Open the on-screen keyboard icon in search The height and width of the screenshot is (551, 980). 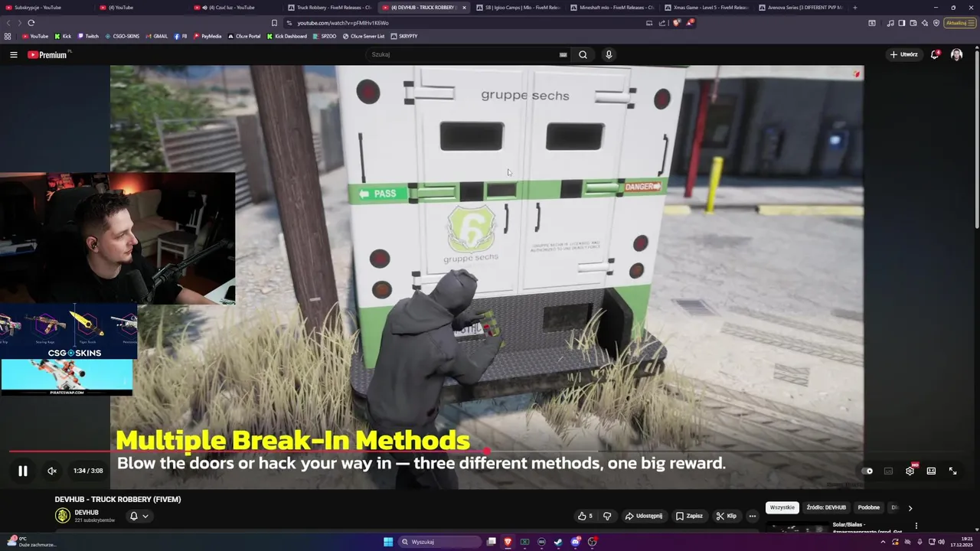tap(563, 54)
